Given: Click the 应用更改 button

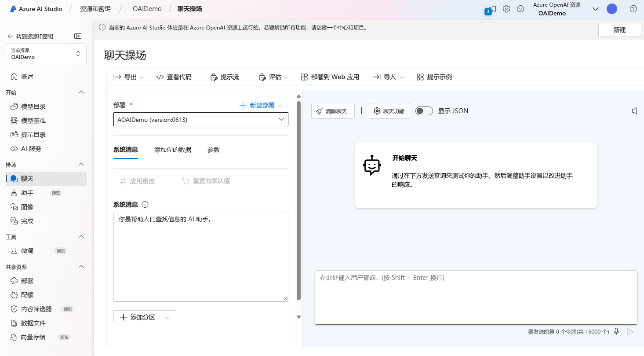Looking at the screenshot, I should [137, 181].
